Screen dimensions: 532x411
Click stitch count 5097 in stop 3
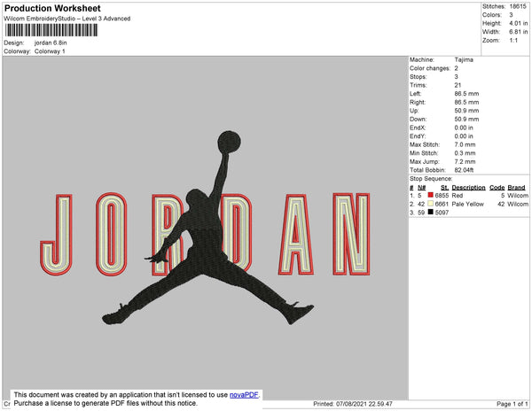(x=442, y=213)
